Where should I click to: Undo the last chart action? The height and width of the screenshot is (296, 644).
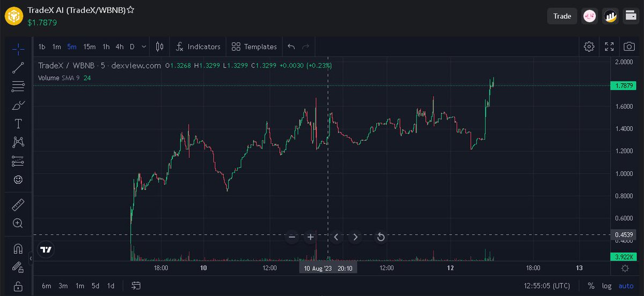tap(291, 47)
